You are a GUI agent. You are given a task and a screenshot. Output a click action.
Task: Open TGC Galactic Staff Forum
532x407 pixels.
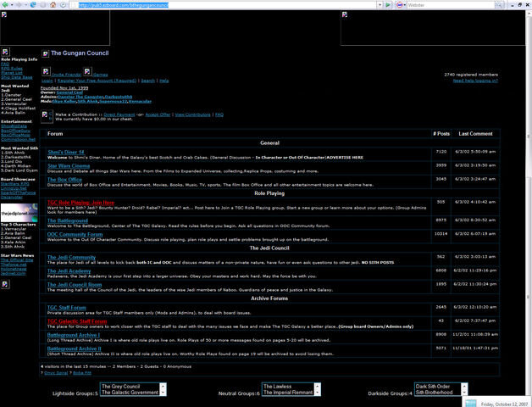(77, 321)
